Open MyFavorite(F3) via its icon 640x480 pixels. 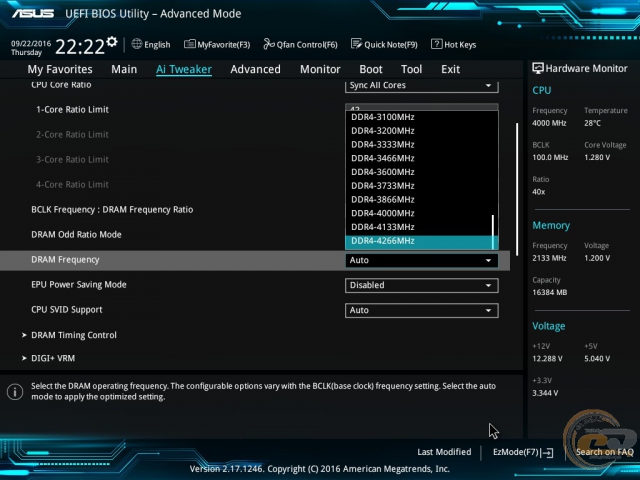tap(189, 44)
